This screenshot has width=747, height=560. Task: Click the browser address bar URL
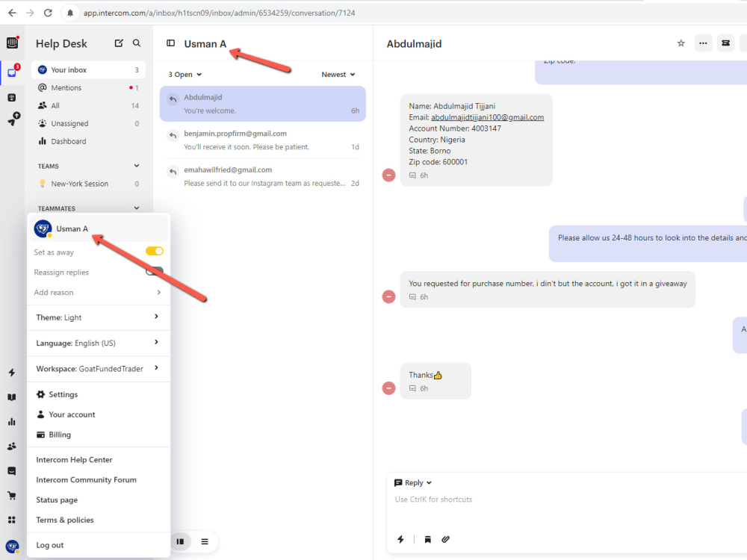(219, 13)
